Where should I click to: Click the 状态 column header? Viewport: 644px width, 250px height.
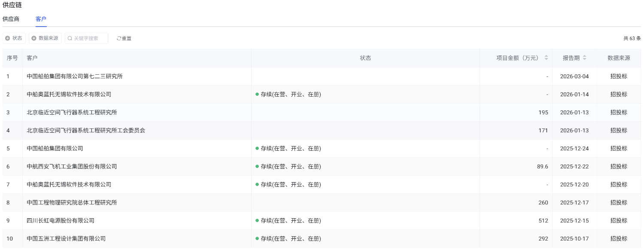coord(365,58)
